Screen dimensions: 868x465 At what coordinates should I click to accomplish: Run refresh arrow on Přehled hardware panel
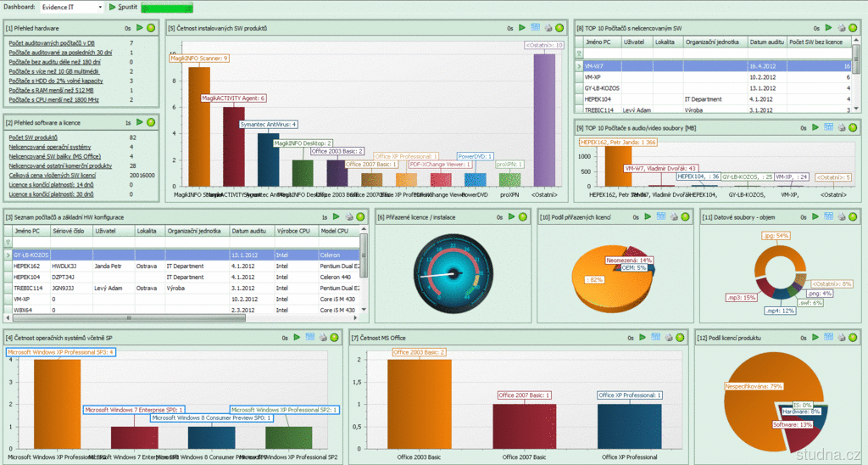(x=140, y=28)
